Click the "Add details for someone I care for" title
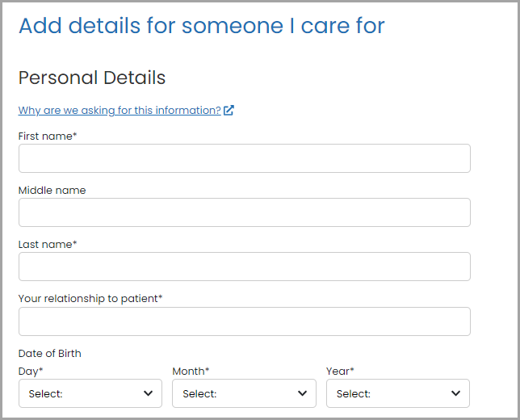The height and width of the screenshot is (420, 520). click(x=202, y=26)
